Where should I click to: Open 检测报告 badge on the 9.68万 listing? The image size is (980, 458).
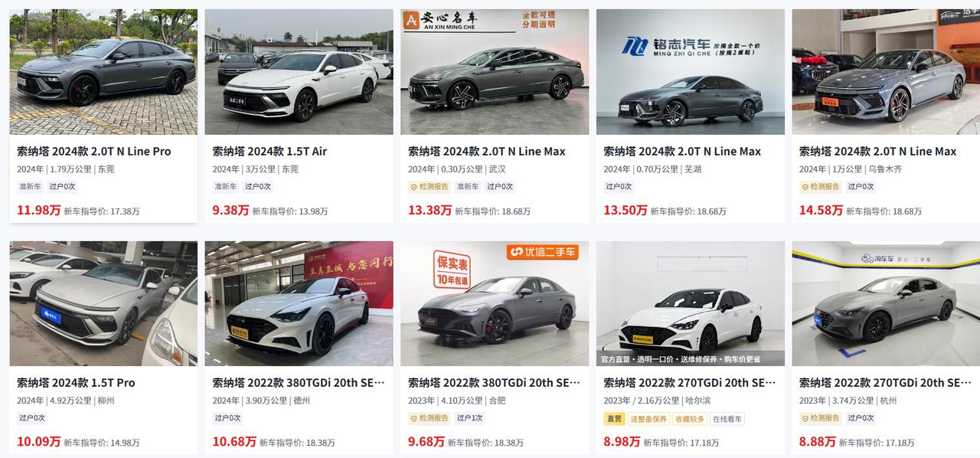(429, 418)
